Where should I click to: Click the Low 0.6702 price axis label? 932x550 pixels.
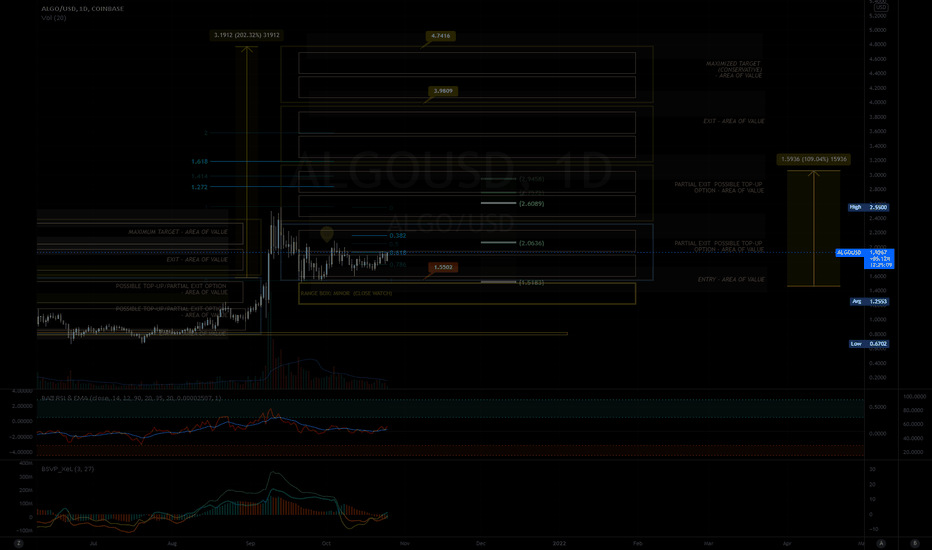869,344
